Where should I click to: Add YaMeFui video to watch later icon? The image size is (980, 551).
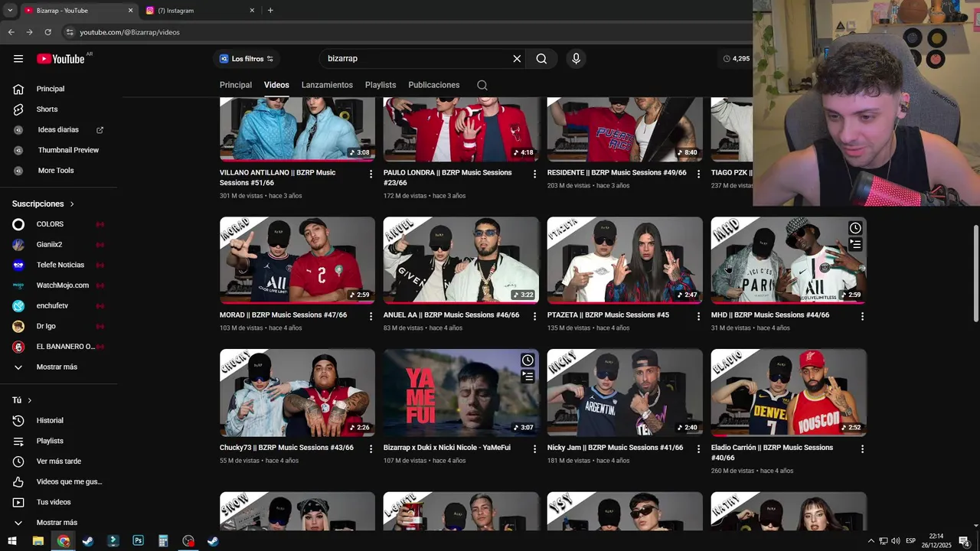528,360
